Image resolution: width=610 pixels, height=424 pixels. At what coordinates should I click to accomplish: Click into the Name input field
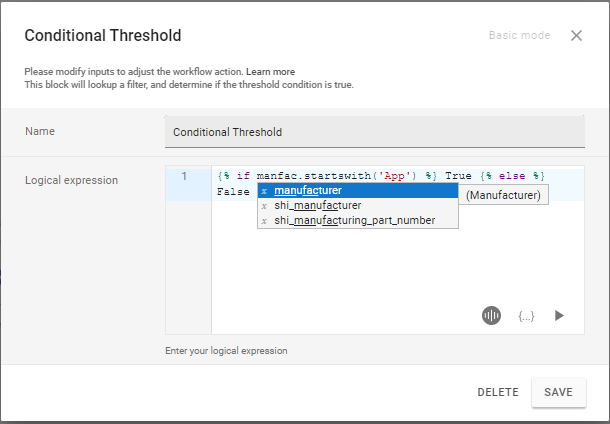[x=374, y=132]
